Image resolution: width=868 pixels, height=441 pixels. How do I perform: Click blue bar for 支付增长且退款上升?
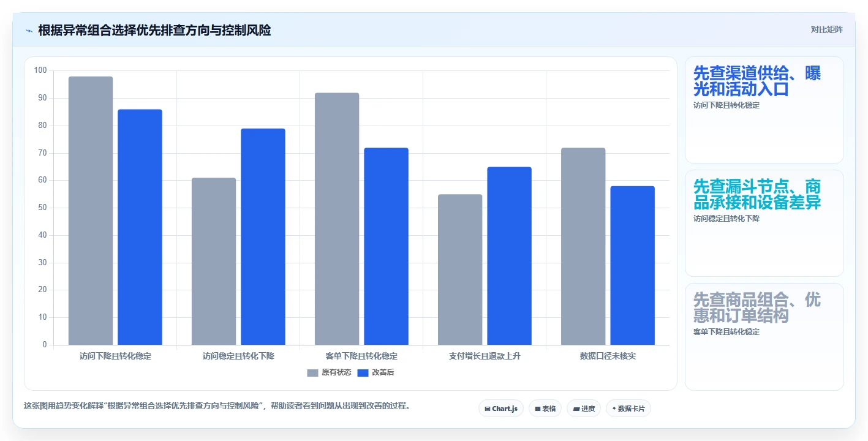(509, 256)
